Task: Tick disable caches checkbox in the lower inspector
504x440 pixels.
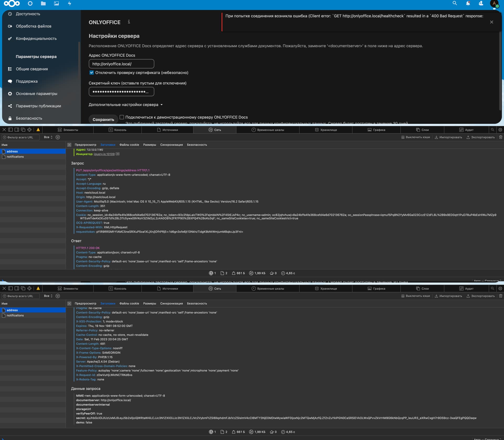Action: 403,296
